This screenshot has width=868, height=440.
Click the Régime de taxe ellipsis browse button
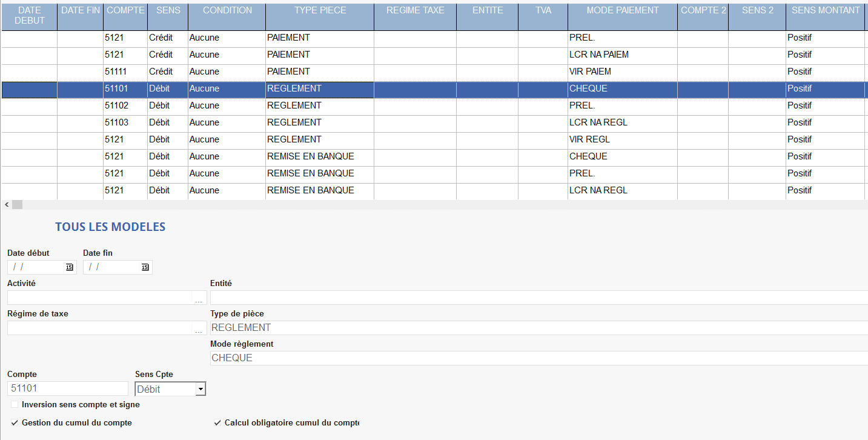(199, 328)
